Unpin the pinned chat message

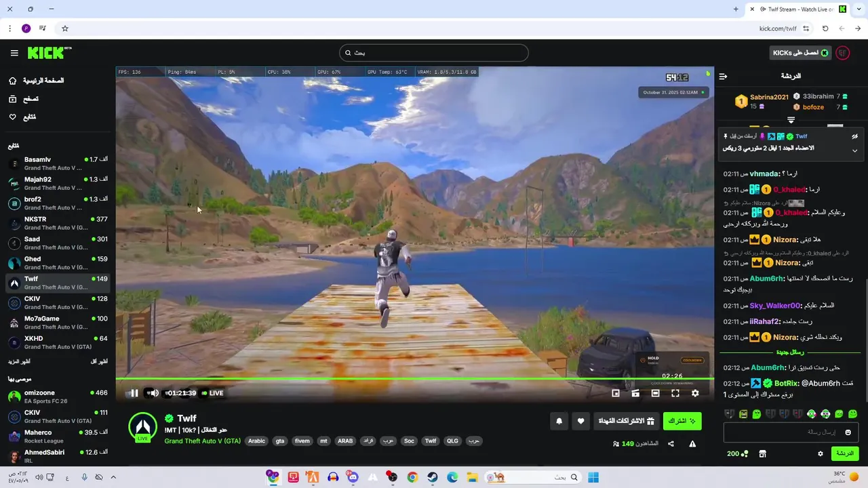(854, 136)
